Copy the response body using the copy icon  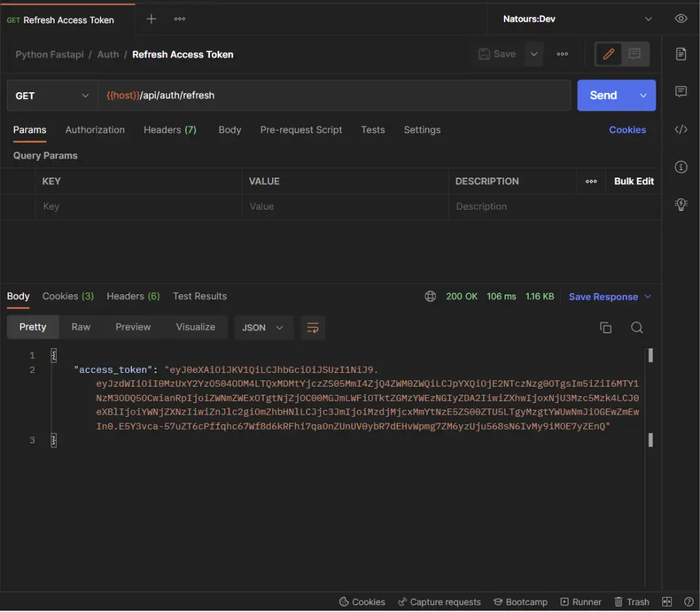[x=606, y=327]
